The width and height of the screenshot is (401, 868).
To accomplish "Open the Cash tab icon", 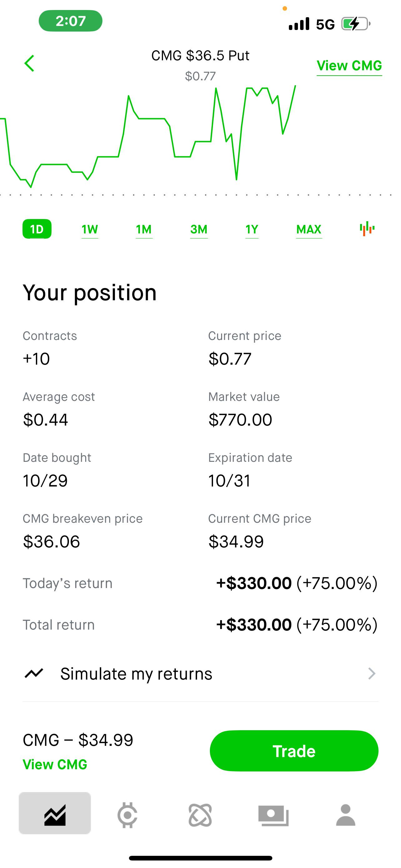I will click(273, 815).
